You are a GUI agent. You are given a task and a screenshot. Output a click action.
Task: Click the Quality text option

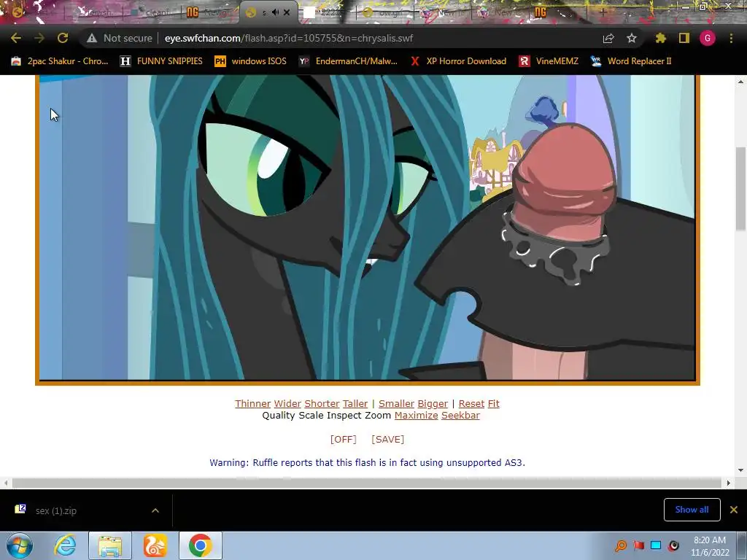279,415
